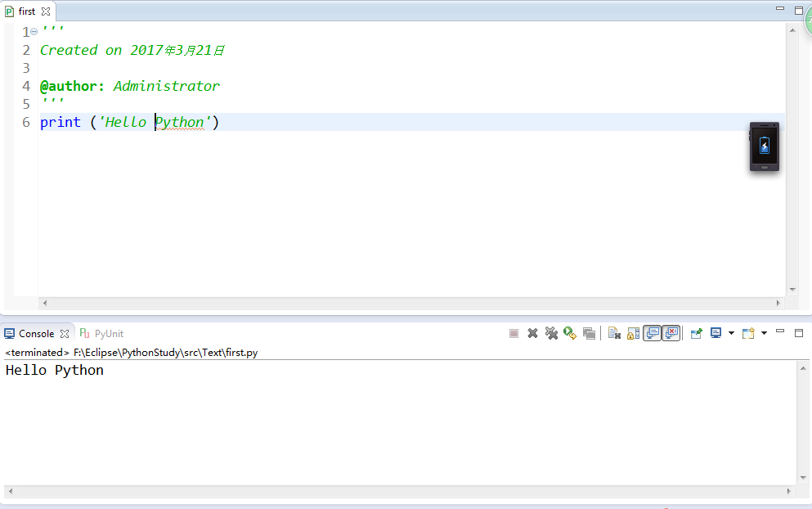This screenshot has height=509, width=812.
Task: Click the 'print' keyword on line 6
Action: click(x=61, y=122)
